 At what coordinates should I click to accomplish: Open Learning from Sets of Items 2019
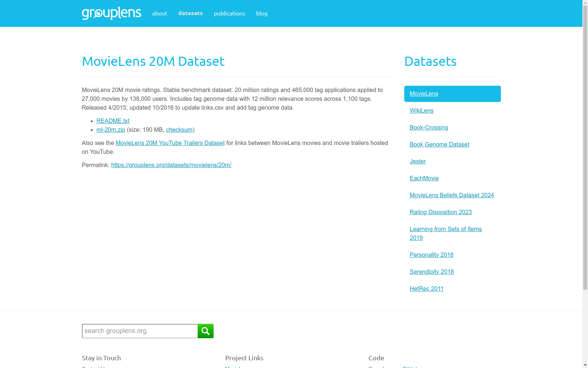[446, 233]
